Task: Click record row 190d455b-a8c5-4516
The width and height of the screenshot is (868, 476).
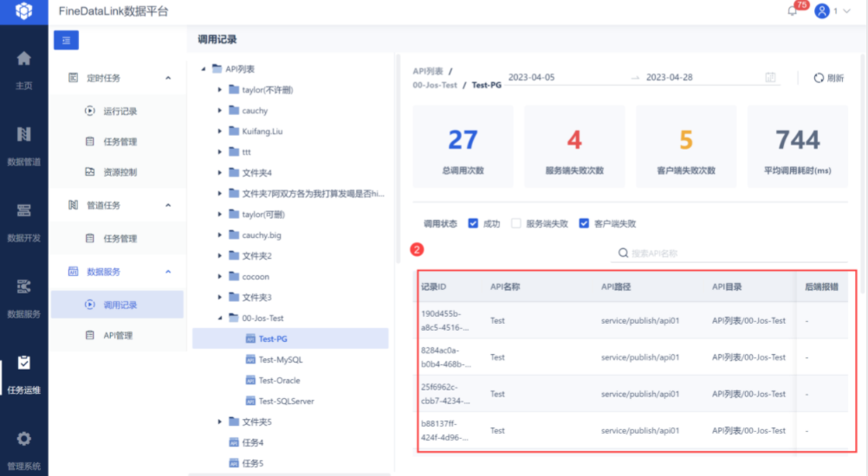Action: tap(631, 320)
